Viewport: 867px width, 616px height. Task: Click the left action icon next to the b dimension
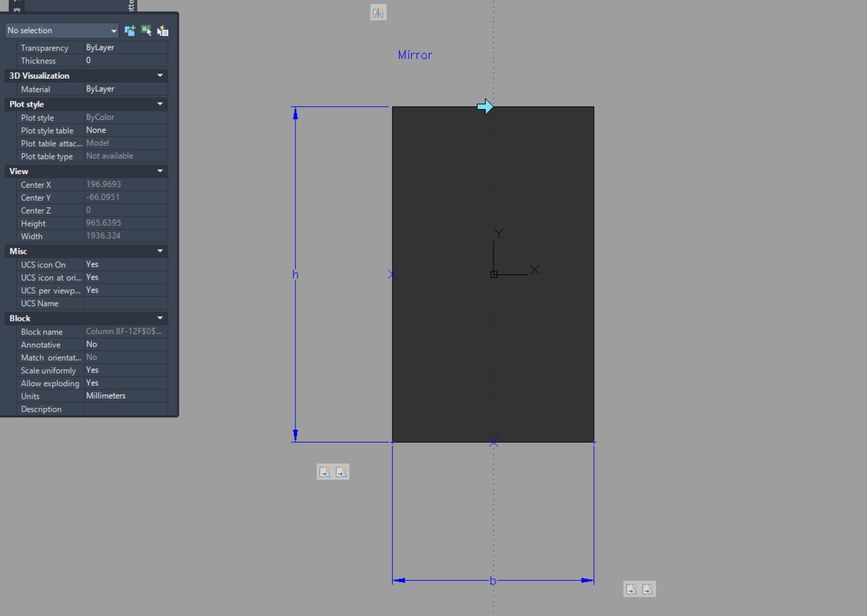[631, 589]
